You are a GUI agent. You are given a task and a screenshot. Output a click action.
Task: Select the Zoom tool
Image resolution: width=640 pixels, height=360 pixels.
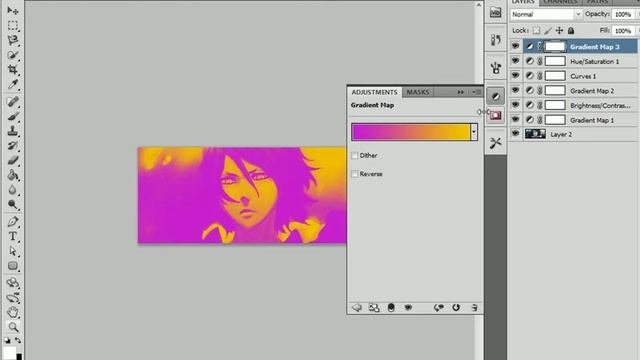coord(13,327)
